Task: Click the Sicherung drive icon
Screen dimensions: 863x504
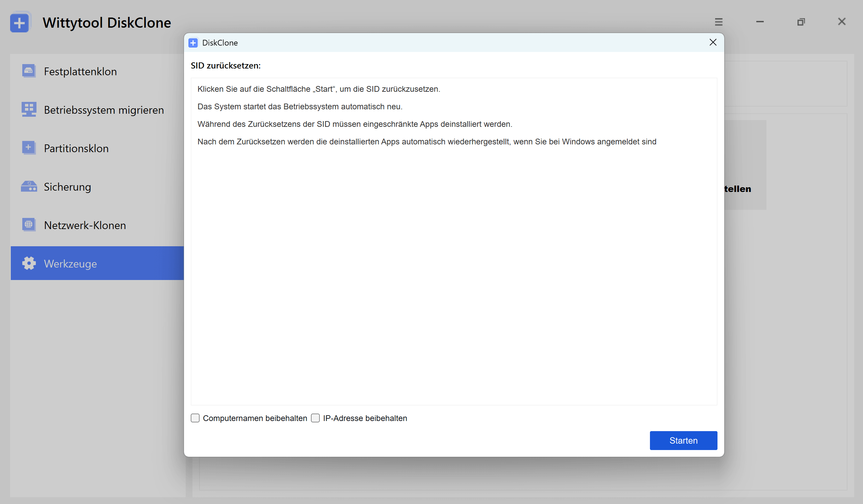Action: 29,187
